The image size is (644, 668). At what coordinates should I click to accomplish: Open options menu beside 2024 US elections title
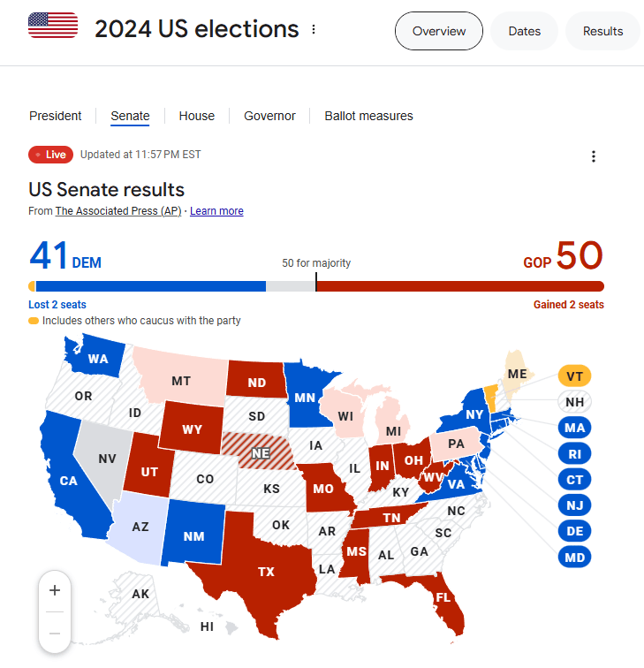tap(314, 29)
